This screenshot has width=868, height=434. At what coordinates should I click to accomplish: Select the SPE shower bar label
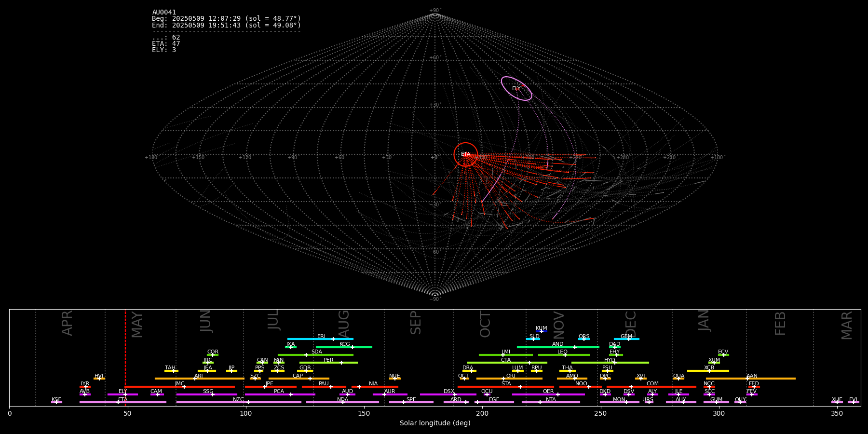click(x=411, y=400)
